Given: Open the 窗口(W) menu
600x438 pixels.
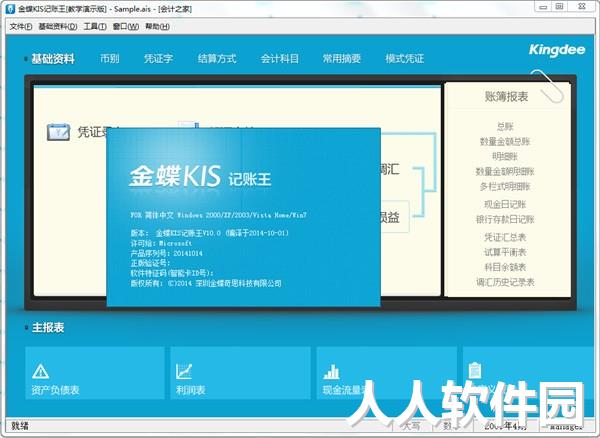Looking at the screenshot, I should point(126,26).
